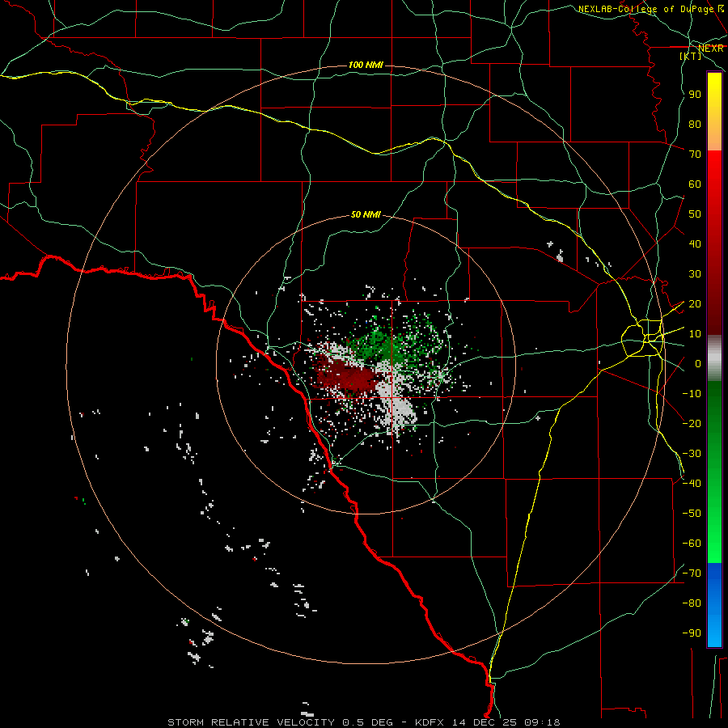Screen dimensions: 728x728
Task: Click the 60 value on velocity scale
Action: [695, 184]
